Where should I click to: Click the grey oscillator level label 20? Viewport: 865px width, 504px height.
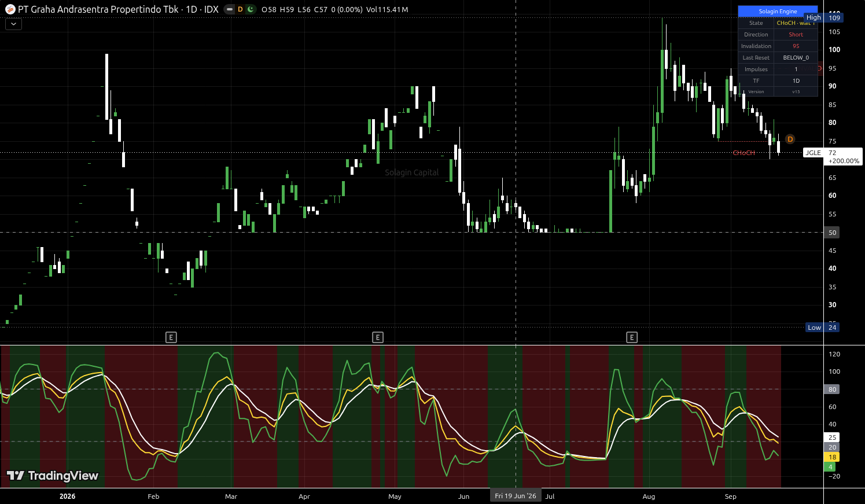[832, 447]
